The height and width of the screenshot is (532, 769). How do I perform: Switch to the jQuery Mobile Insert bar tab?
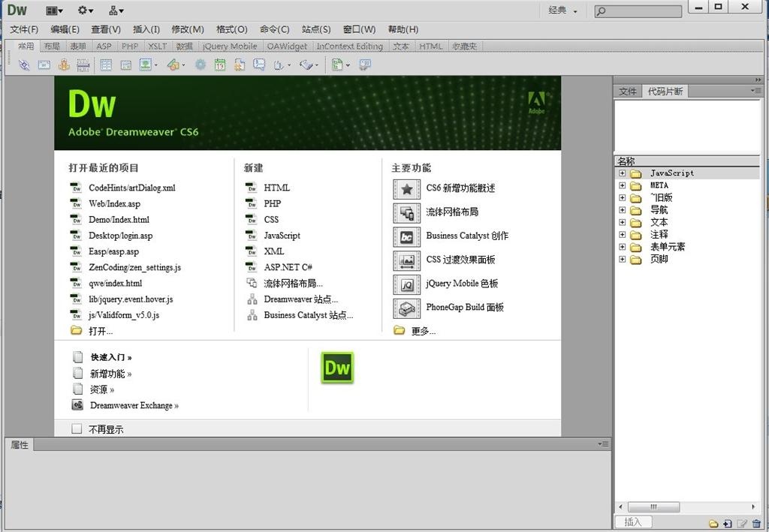229,46
